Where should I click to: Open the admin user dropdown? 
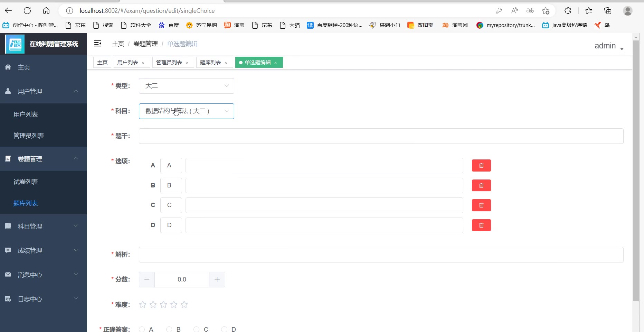click(609, 46)
